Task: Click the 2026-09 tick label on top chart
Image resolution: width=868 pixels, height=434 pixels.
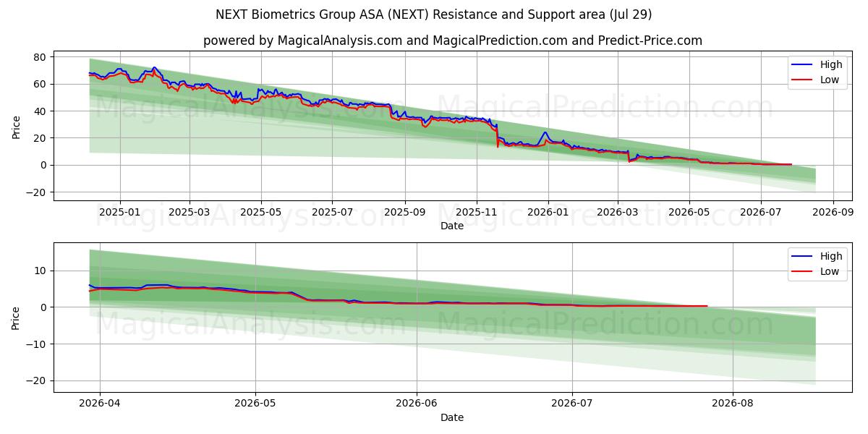Action: pos(833,212)
